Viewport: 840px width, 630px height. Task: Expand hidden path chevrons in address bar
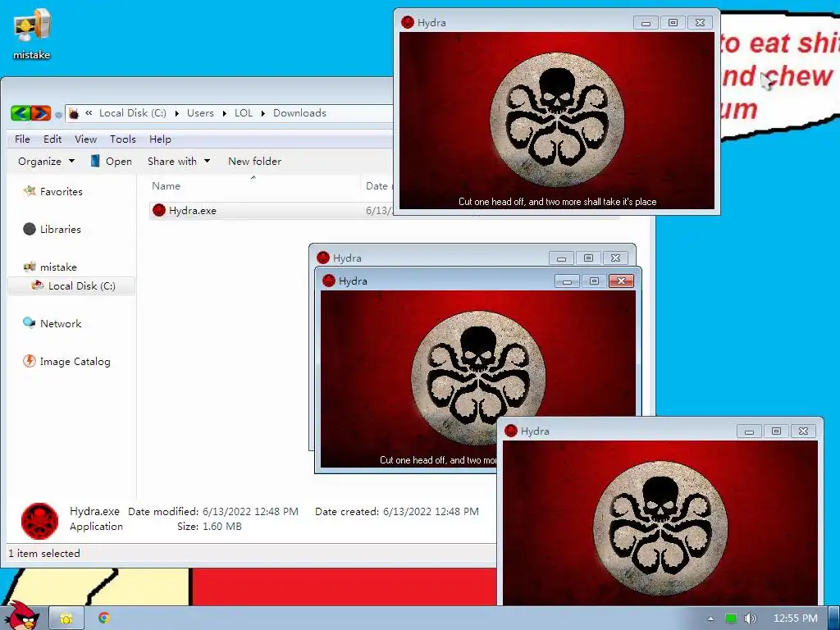[x=89, y=113]
